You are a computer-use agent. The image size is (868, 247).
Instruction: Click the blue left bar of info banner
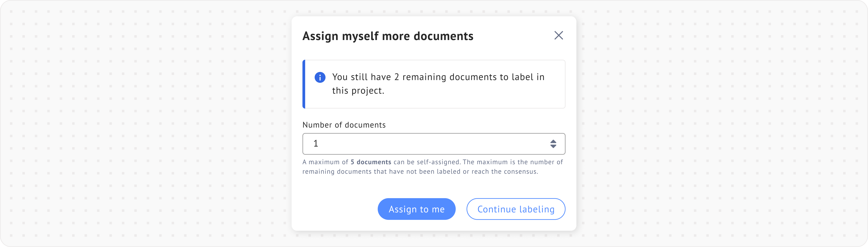tap(304, 84)
